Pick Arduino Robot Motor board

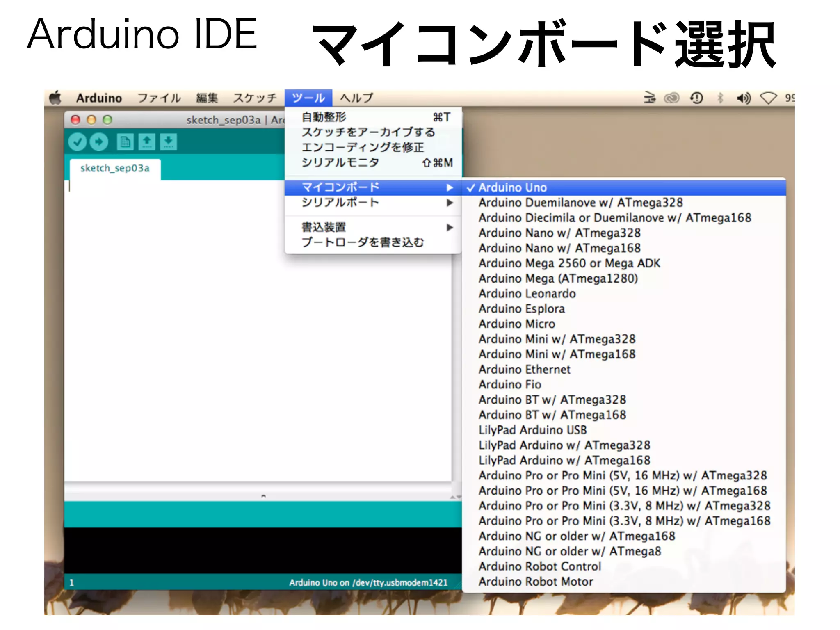pyautogui.click(x=624, y=582)
